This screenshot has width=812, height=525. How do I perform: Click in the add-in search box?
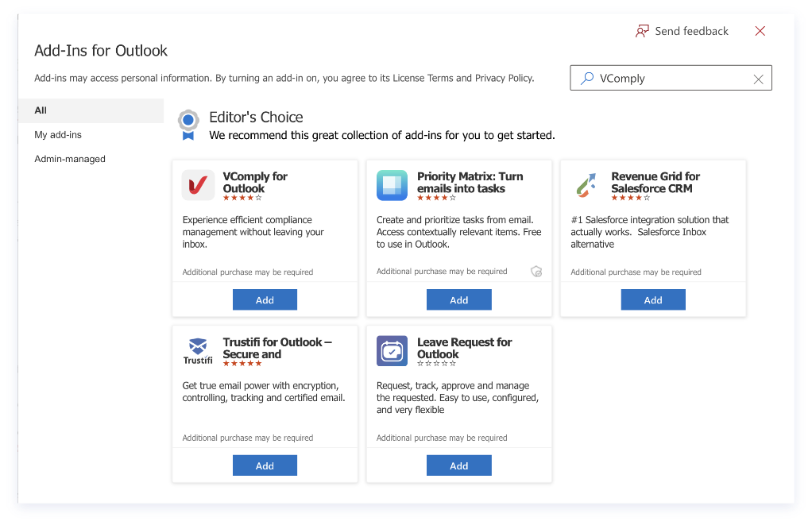coord(671,78)
